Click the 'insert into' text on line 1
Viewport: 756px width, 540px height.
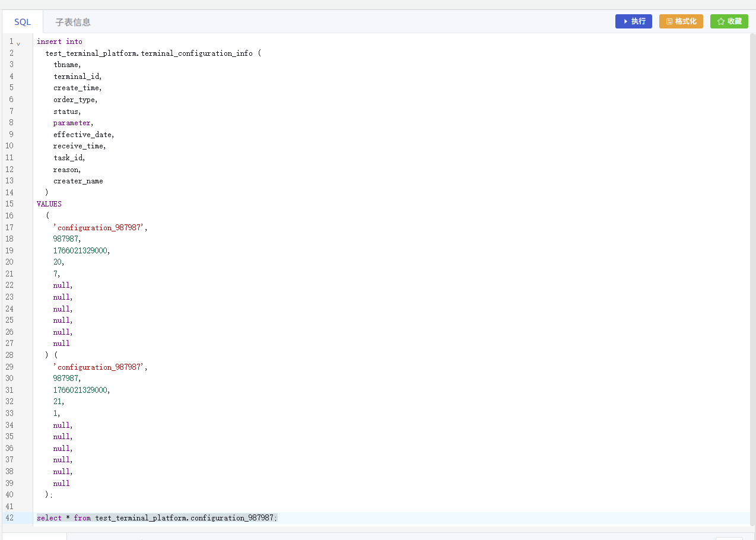(59, 42)
